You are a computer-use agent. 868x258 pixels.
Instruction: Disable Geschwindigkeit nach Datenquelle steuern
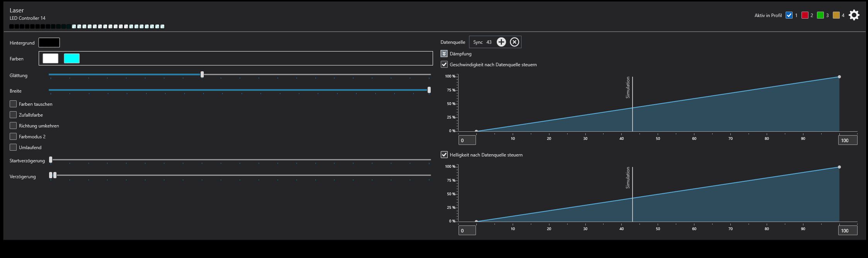[x=444, y=65]
